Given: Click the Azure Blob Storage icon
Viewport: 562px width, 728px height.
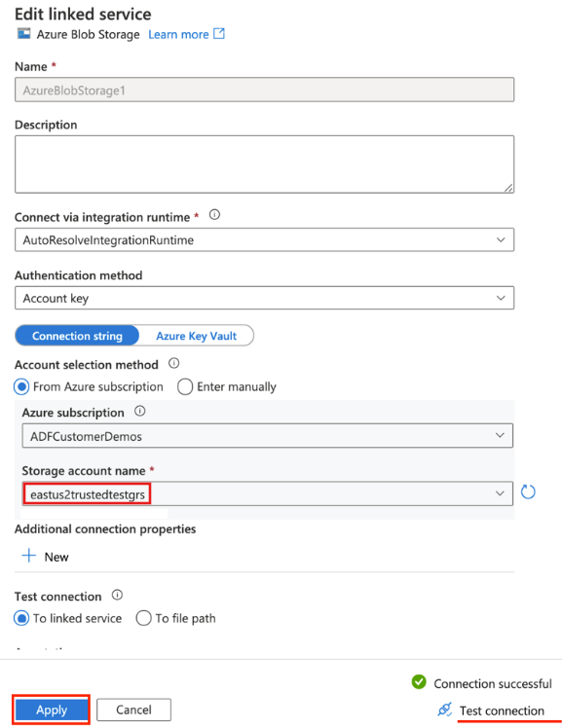Looking at the screenshot, I should (x=24, y=34).
